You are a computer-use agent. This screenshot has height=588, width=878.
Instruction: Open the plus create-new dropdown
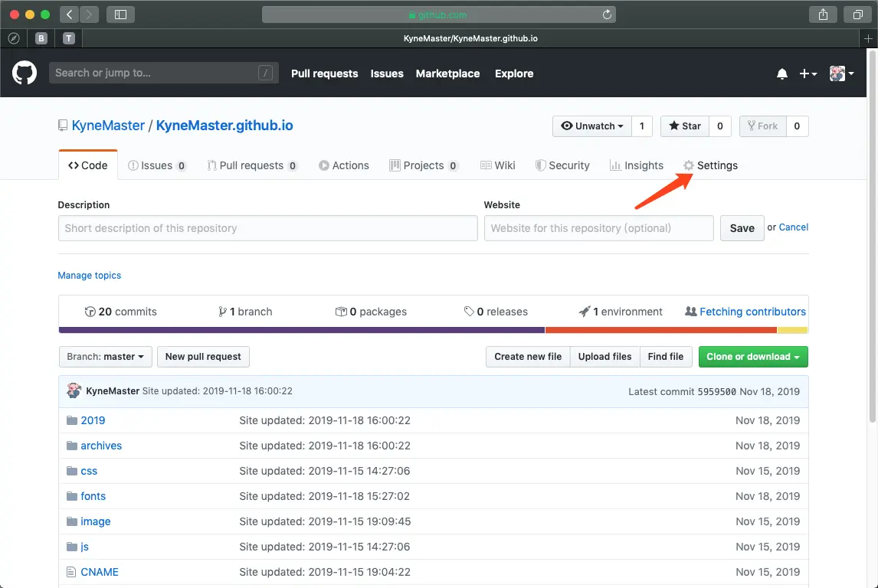coord(808,73)
